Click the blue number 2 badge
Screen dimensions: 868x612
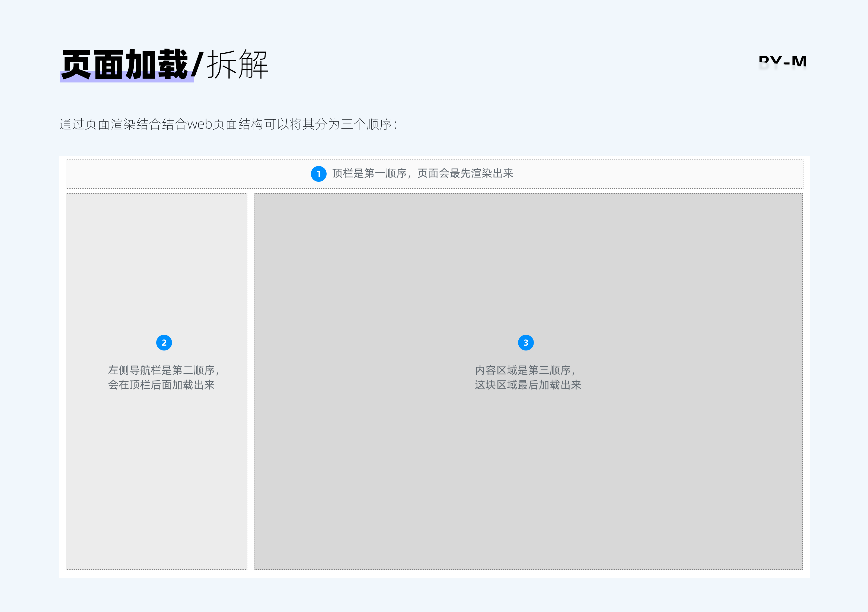coord(164,342)
